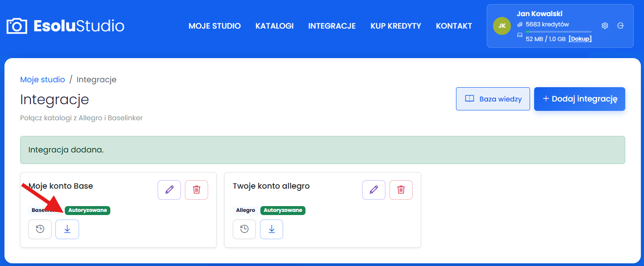Image resolution: width=644 pixels, height=266 pixels.
Task: Click the Allegro tag badge
Action: (246, 210)
